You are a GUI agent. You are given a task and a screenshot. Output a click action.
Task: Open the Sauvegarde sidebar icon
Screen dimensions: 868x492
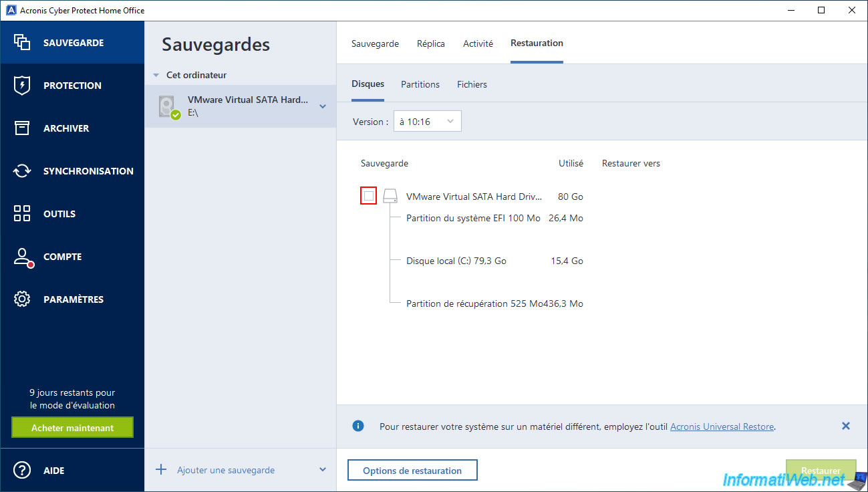point(22,42)
